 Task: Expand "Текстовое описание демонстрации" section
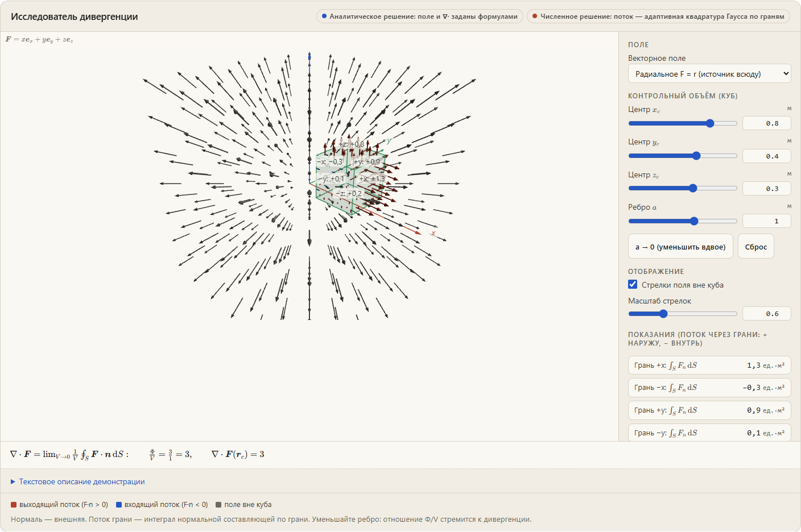click(x=78, y=482)
